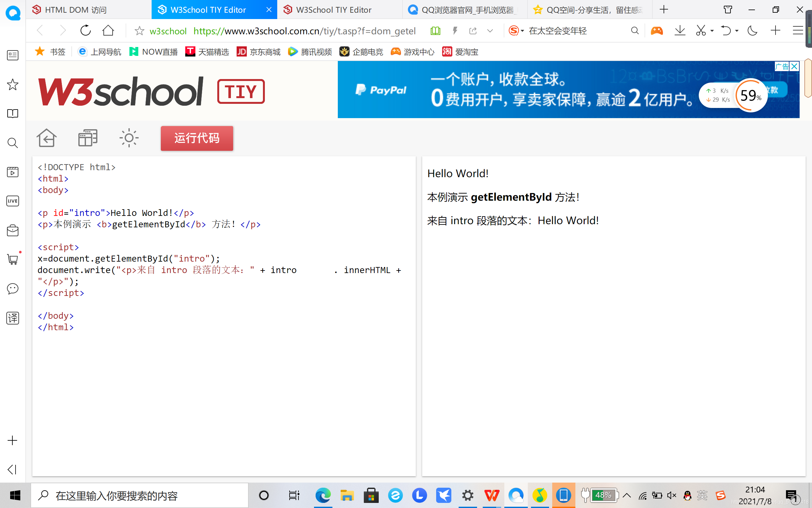The width and height of the screenshot is (812, 508).
Task: Open the 腾讯视频 bookmark
Action: (x=310, y=52)
